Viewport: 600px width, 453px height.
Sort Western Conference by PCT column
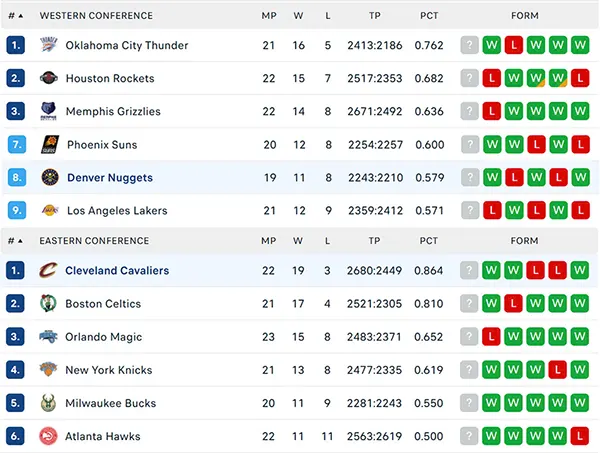pos(429,16)
